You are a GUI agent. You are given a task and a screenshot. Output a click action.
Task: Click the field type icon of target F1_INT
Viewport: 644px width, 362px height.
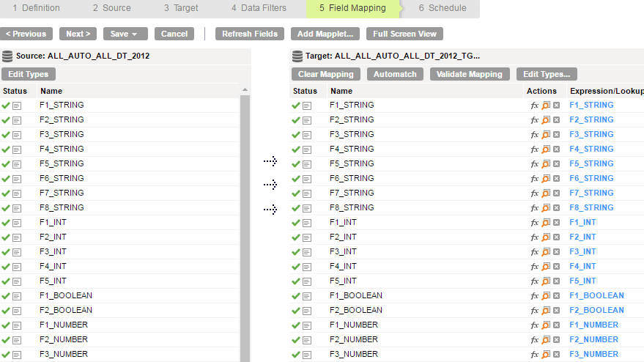(307, 223)
